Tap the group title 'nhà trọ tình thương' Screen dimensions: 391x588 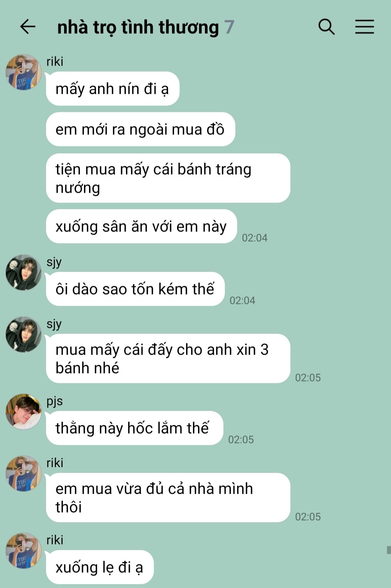tap(138, 28)
